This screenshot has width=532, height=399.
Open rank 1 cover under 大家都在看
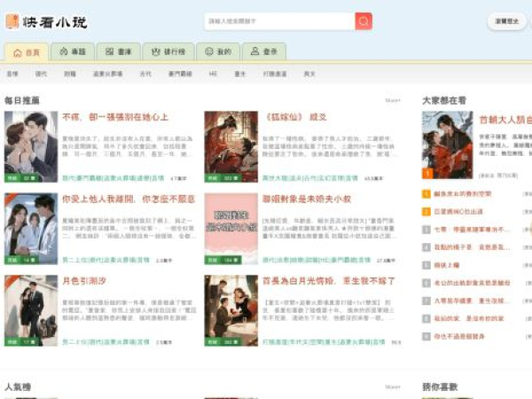point(448,145)
